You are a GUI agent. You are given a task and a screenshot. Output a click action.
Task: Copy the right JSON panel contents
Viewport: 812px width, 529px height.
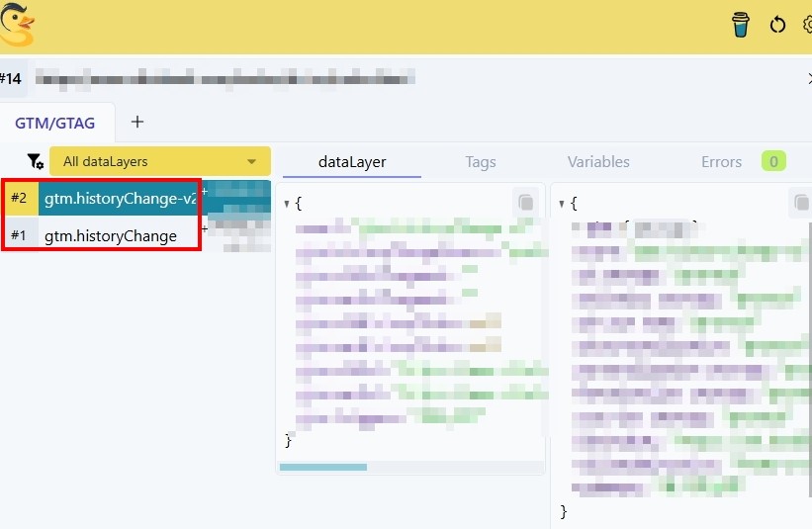click(799, 204)
